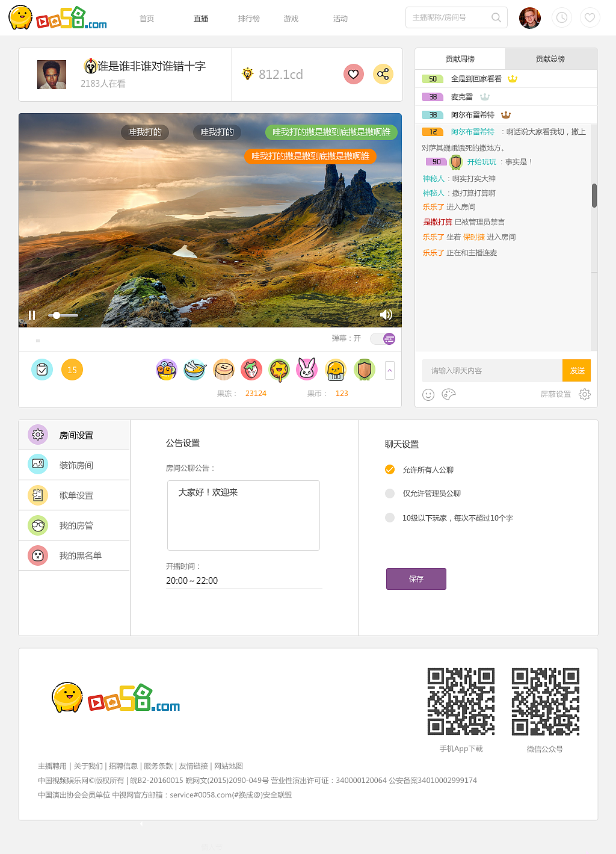Click 麦克雷 in contribution ranking
The width and height of the screenshot is (616, 854).
(462, 97)
